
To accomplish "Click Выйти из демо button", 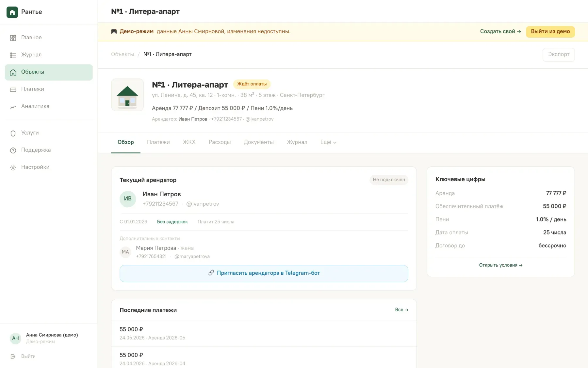I will tap(550, 31).
